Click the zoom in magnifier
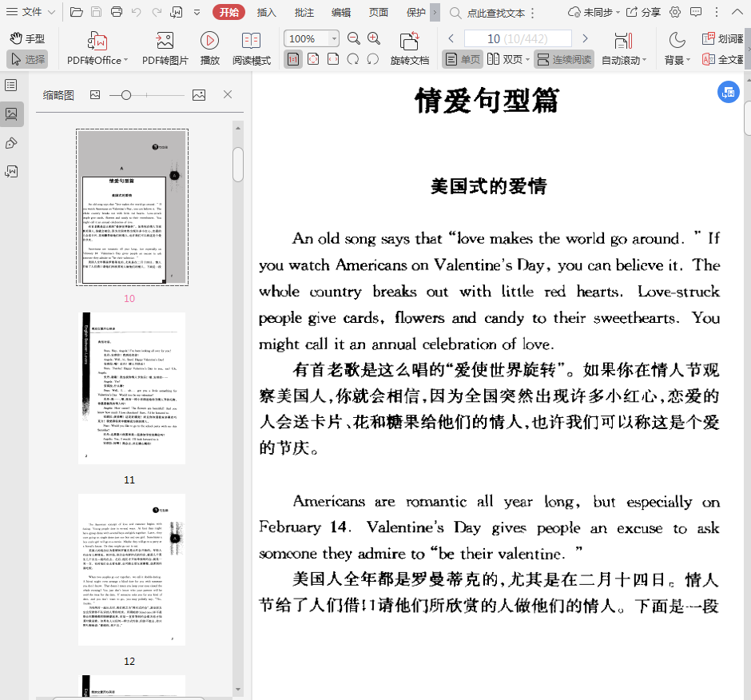This screenshot has width=751, height=700. (374, 38)
